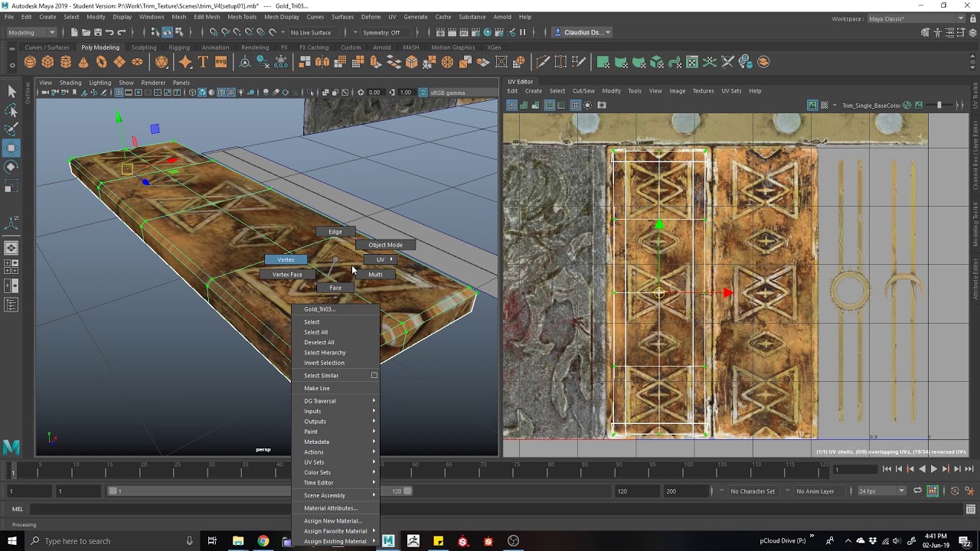The width and height of the screenshot is (980, 551).
Task: Create a polygon cylinder from the shelf
Action: tap(66, 62)
